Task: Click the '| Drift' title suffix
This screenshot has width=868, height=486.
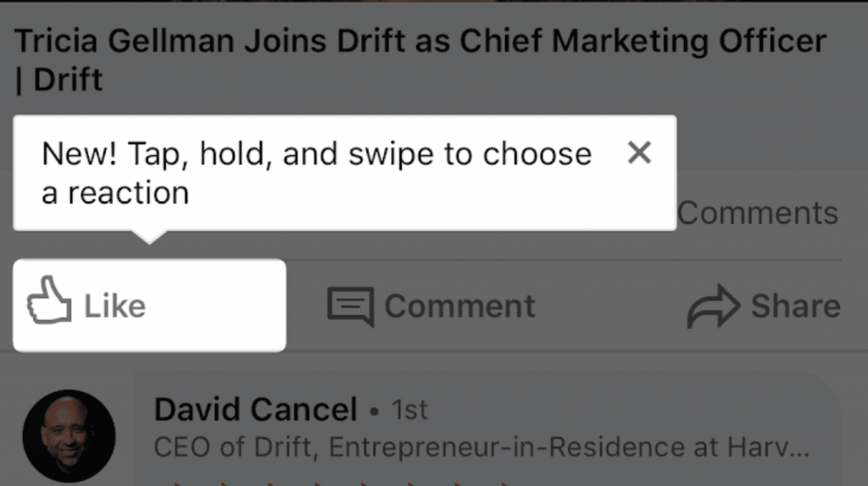Action: click(x=58, y=79)
